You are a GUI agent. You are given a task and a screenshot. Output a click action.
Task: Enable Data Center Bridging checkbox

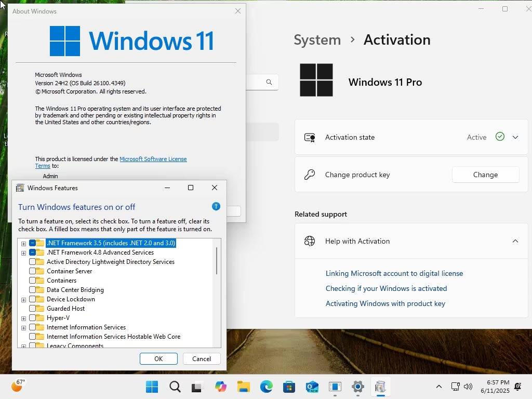pyautogui.click(x=32, y=290)
